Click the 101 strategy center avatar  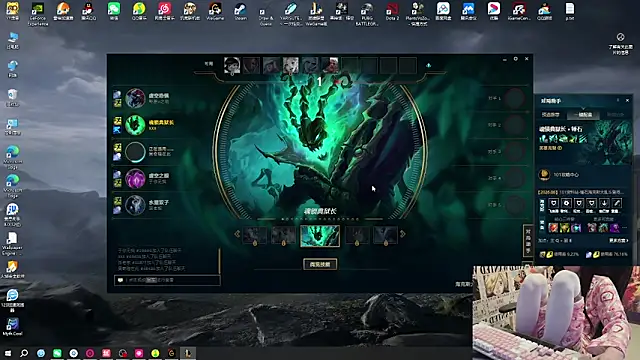click(x=544, y=175)
